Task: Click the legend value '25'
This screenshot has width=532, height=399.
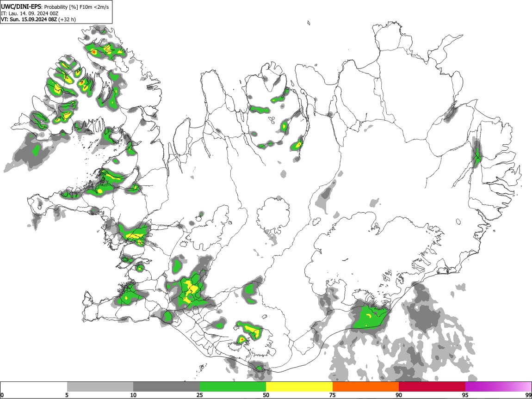Action: click(x=199, y=395)
